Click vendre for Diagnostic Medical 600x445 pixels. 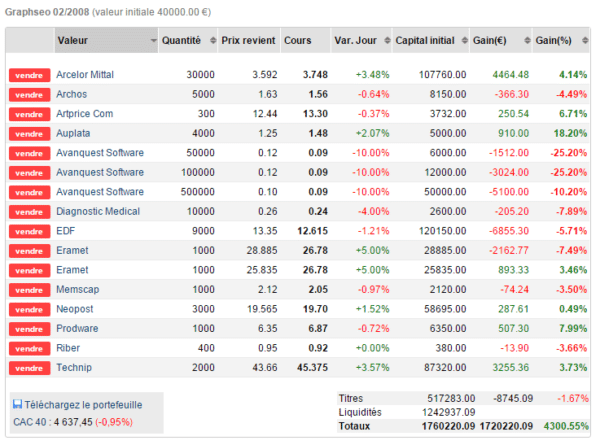point(29,212)
